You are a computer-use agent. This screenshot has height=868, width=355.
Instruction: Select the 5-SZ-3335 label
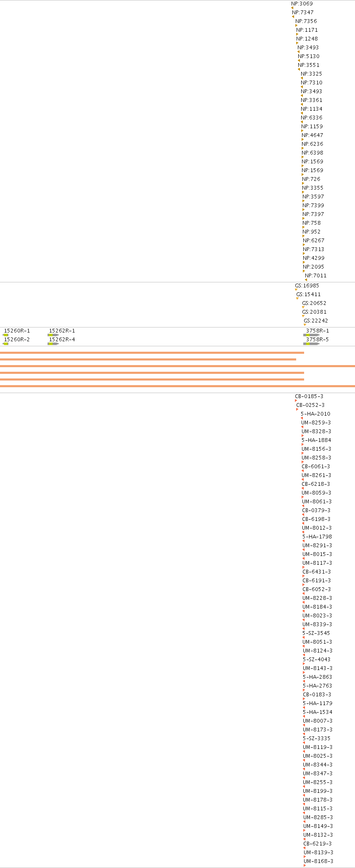pos(317,739)
